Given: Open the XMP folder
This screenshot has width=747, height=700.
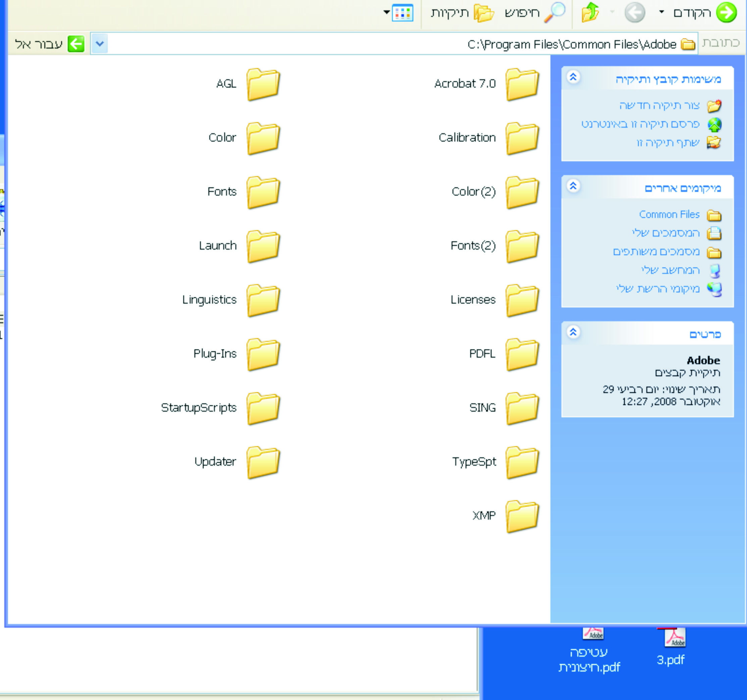Looking at the screenshot, I should click(x=521, y=516).
